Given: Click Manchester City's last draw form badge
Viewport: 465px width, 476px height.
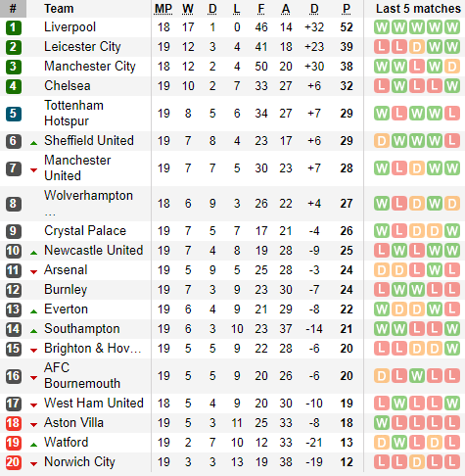Looking at the screenshot, I should coord(452,67).
